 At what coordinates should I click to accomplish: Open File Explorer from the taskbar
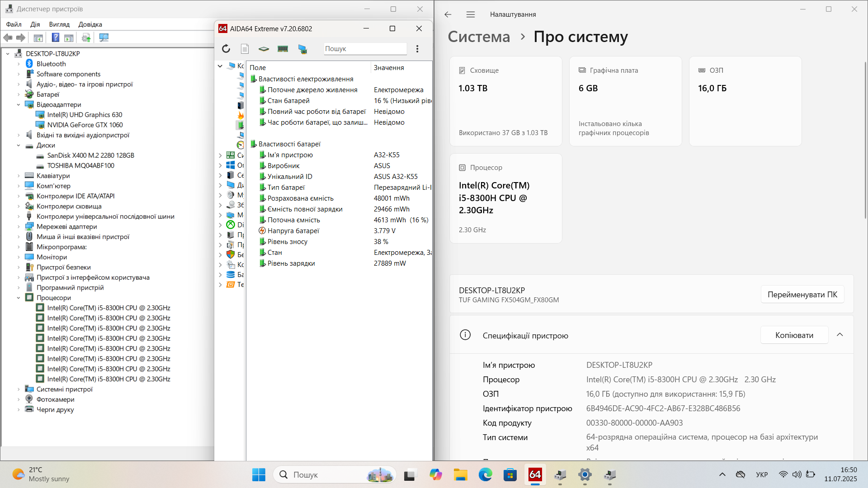460,475
